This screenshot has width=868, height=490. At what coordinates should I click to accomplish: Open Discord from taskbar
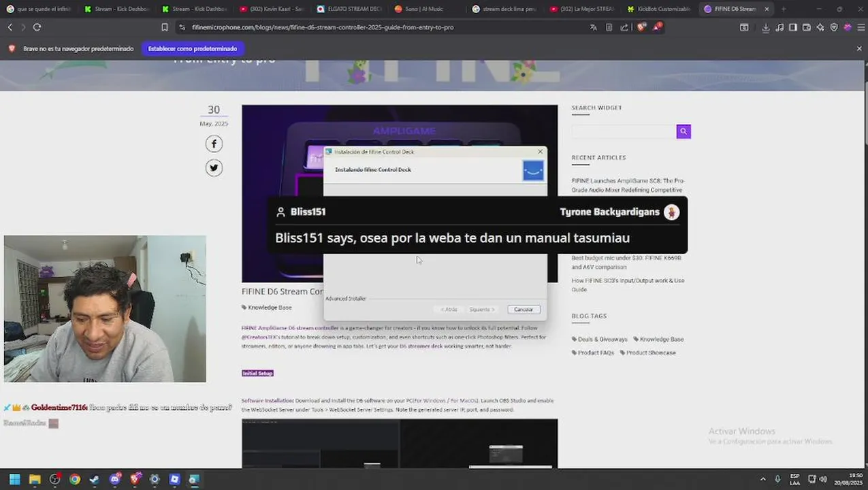115,479
